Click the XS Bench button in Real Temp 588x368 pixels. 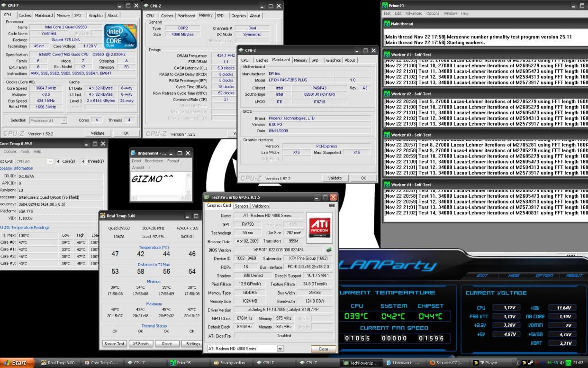[140, 343]
